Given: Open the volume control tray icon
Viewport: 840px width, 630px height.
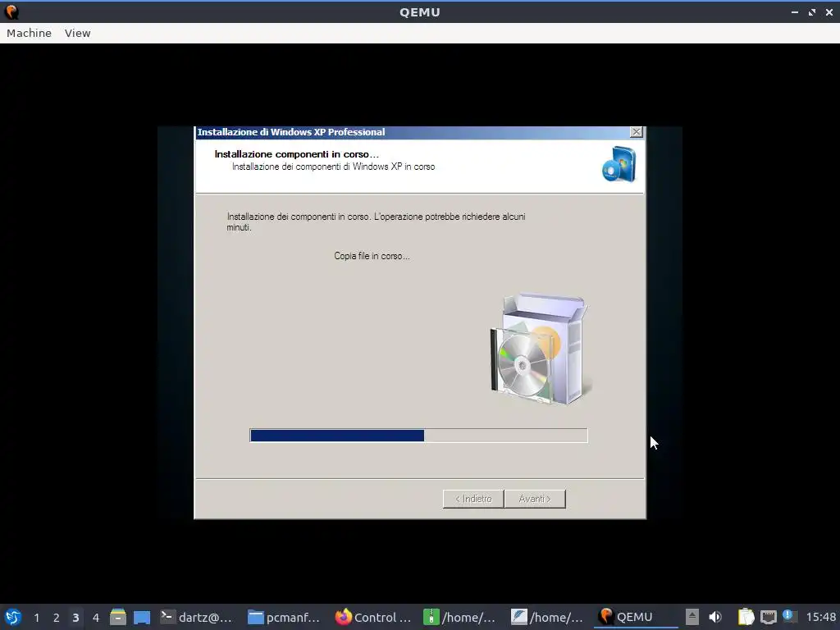Looking at the screenshot, I should (715, 617).
